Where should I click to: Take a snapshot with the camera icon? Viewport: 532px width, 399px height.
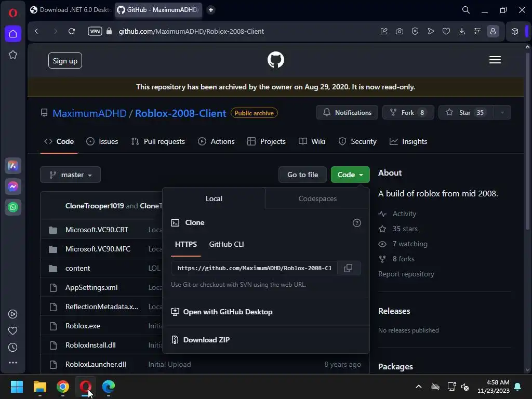(x=400, y=31)
